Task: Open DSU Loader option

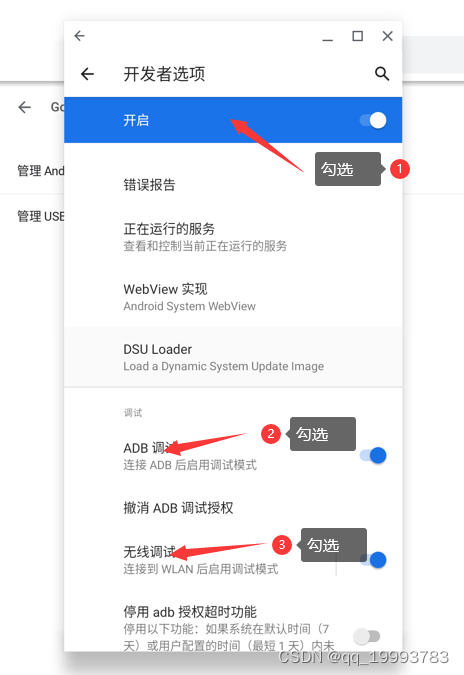Action: point(233,357)
